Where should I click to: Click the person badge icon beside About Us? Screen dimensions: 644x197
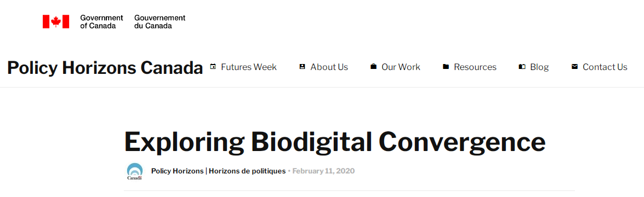point(303,67)
